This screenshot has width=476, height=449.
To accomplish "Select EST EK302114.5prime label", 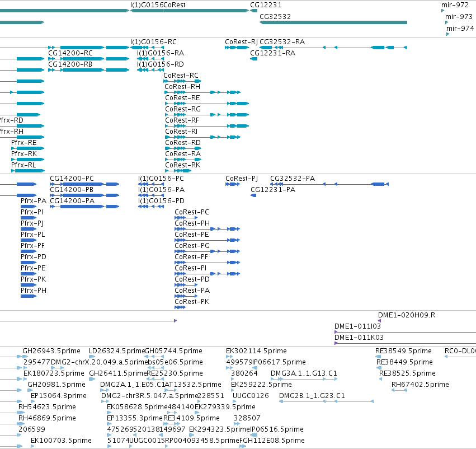I will click(256, 351).
